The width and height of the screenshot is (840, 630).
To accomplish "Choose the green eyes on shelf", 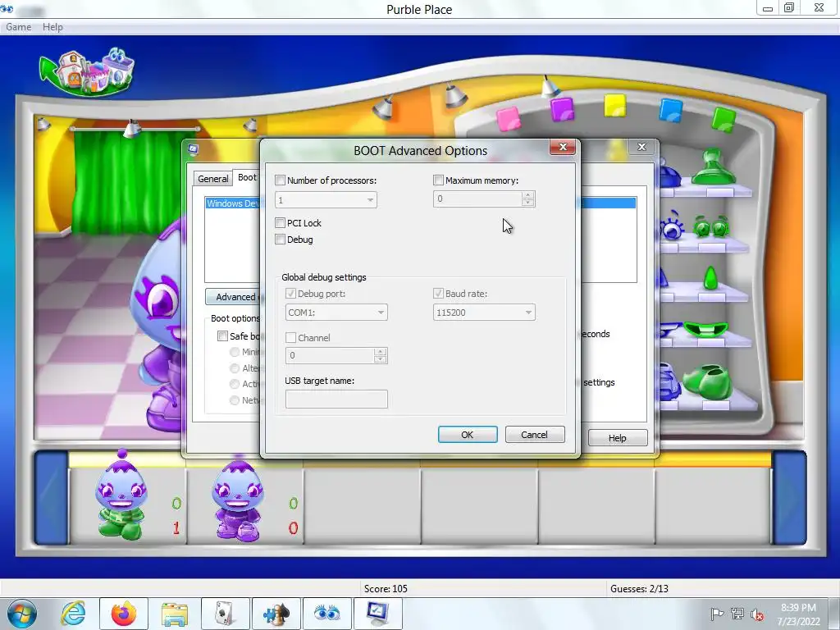I will click(x=711, y=227).
